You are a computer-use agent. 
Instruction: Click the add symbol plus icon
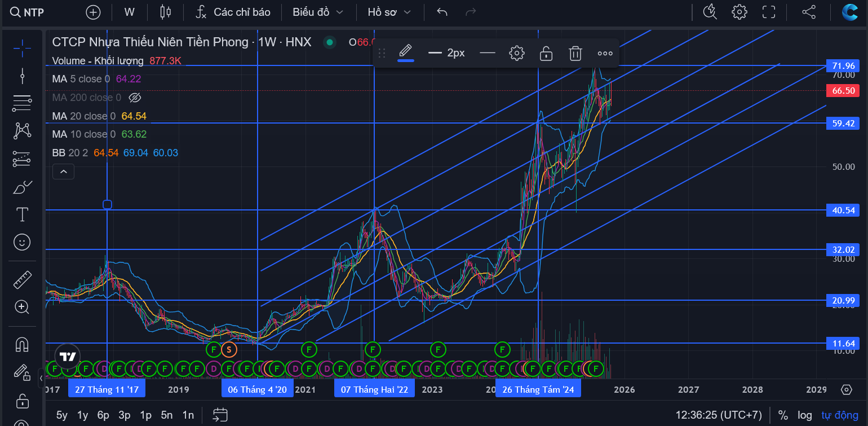click(x=93, y=12)
